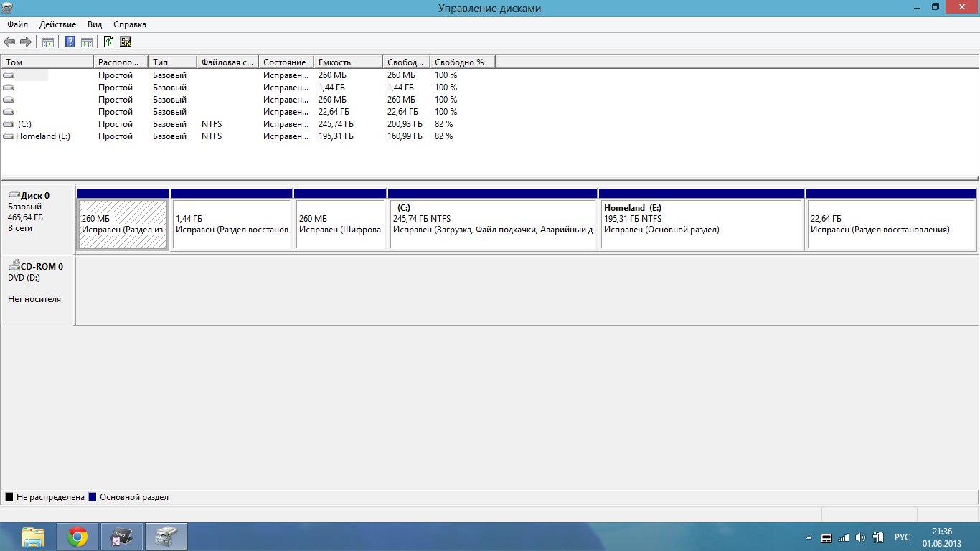The width and height of the screenshot is (980, 551).
Task: Click the Back arrow in the toolbar
Action: [x=9, y=42]
